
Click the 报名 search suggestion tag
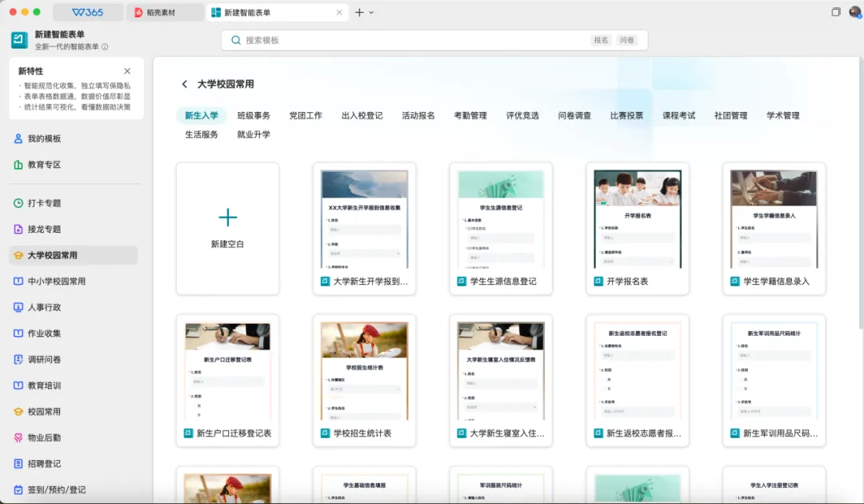pyautogui.click(x=601, y=40)
